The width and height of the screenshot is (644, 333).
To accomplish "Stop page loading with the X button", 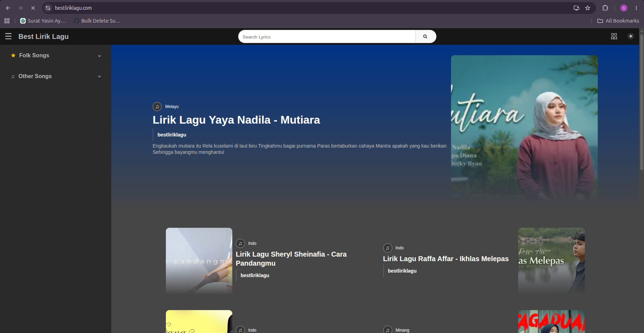I will coord(33,8).
